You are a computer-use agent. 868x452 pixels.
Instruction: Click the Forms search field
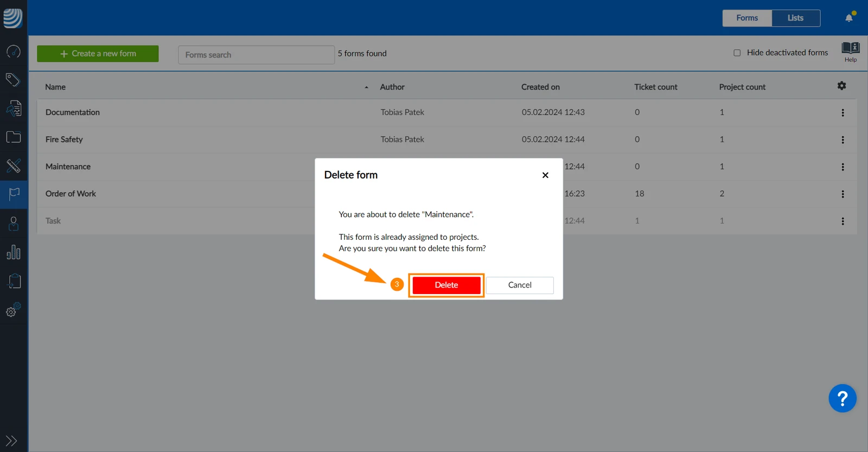256,55
